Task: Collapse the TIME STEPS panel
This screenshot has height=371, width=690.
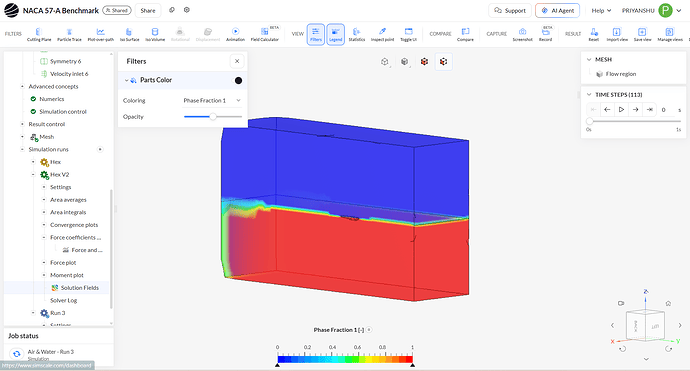Action: (x=589, y=95)
